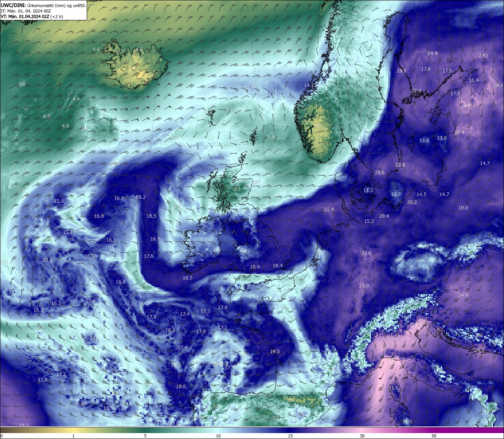This screenshot has height=439, width=504.
Task: Click the 15.7 value in the Atlantic
Action: [x=68, y=232]
